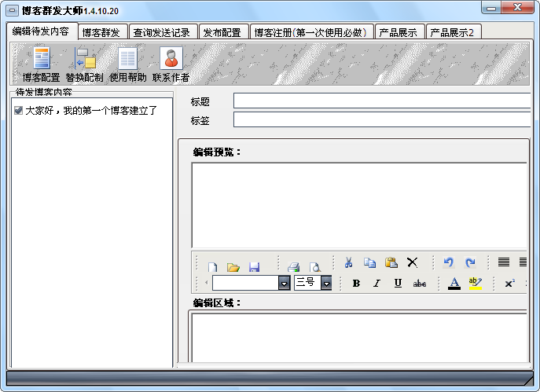Toggle underline formatting button
This screenshot has width=540, height=392.
pyautogui.click(x=398, y=283)
